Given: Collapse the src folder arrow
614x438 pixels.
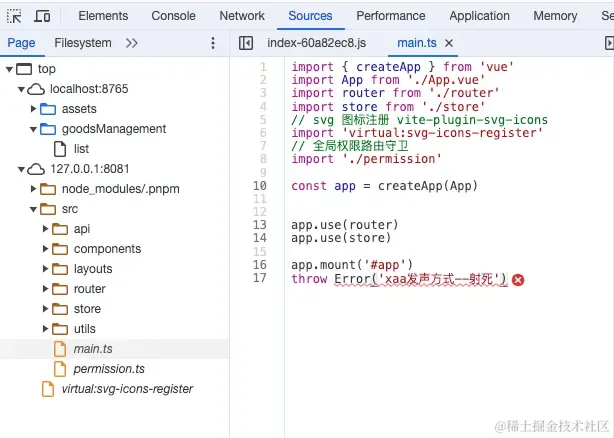Looking at the screenshot, I should pyautogui.click(x=33, y=209).
